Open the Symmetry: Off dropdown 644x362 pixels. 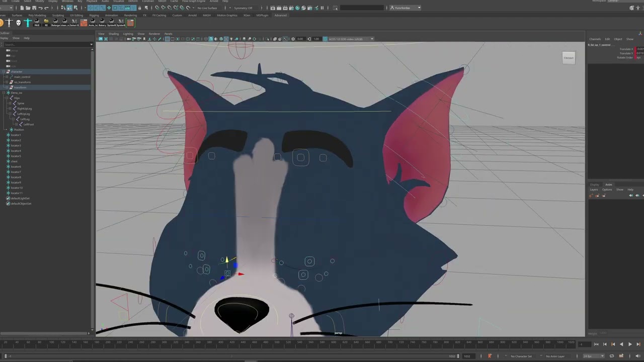(x=243, y=8)
